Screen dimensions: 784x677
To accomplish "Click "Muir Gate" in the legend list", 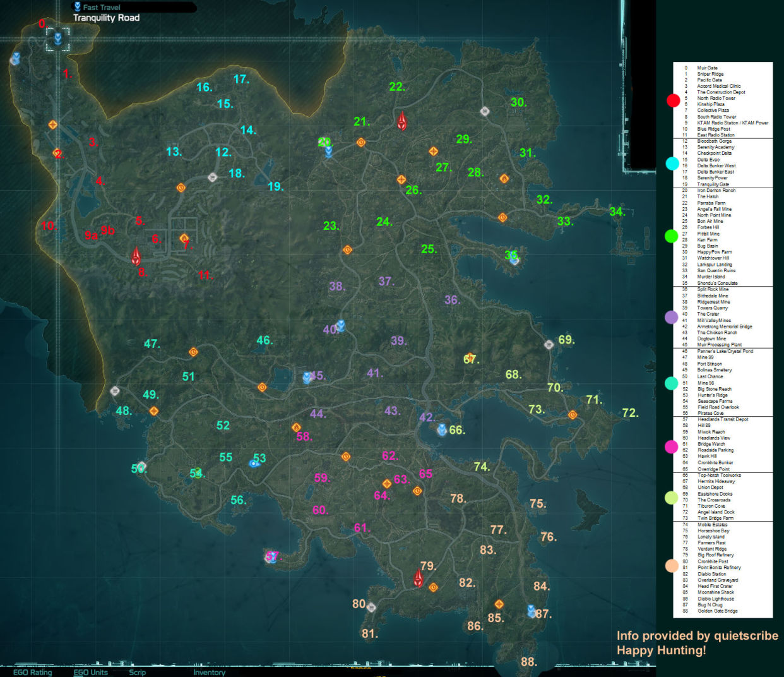I will point(707,68).
